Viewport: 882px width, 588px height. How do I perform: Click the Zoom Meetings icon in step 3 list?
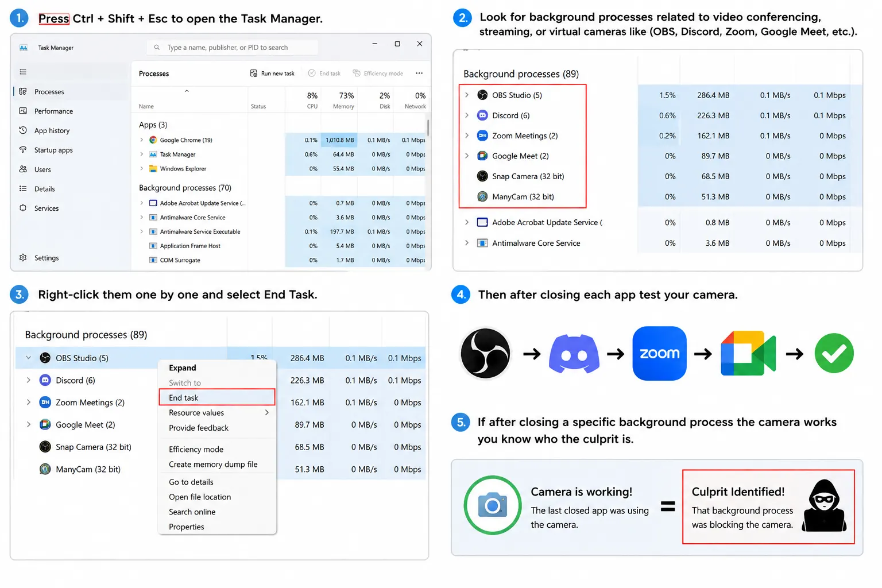point(45,403)
